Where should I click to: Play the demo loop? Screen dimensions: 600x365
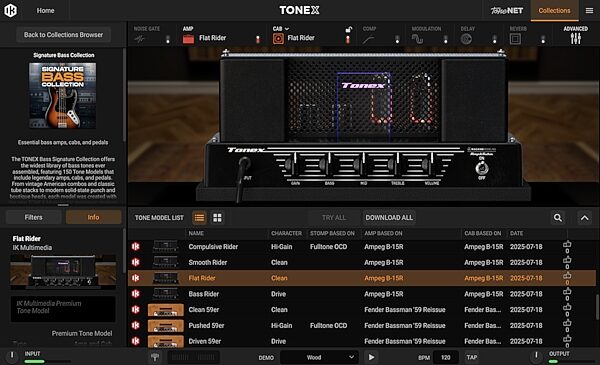click(371, 357)
